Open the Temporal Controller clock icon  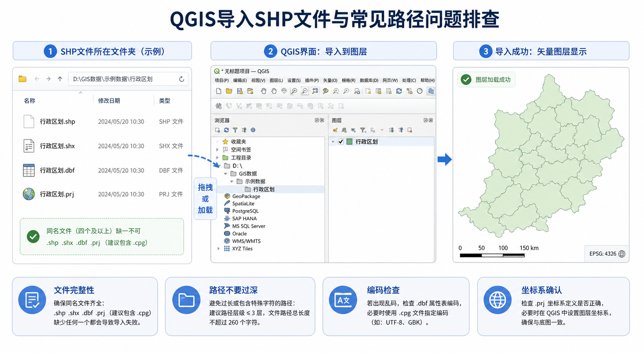click(x=420, y=91)
